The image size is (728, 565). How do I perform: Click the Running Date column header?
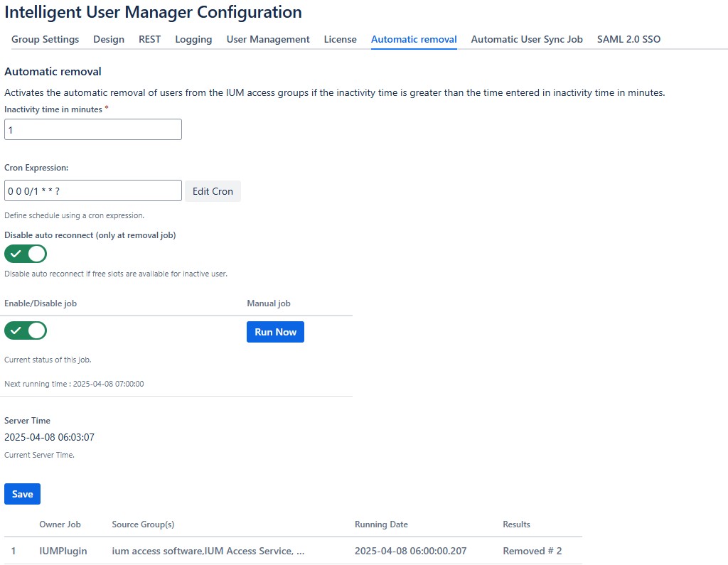(381, 524)
